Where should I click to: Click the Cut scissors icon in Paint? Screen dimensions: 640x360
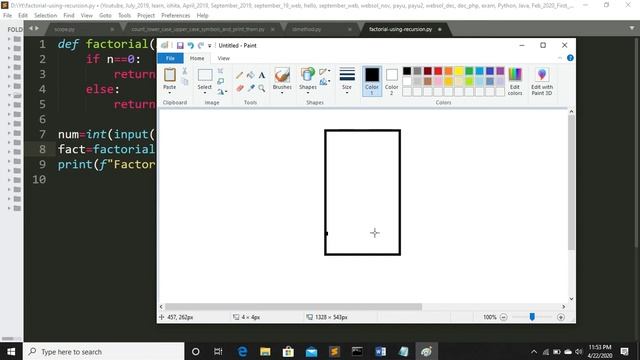tap(184, 71)
